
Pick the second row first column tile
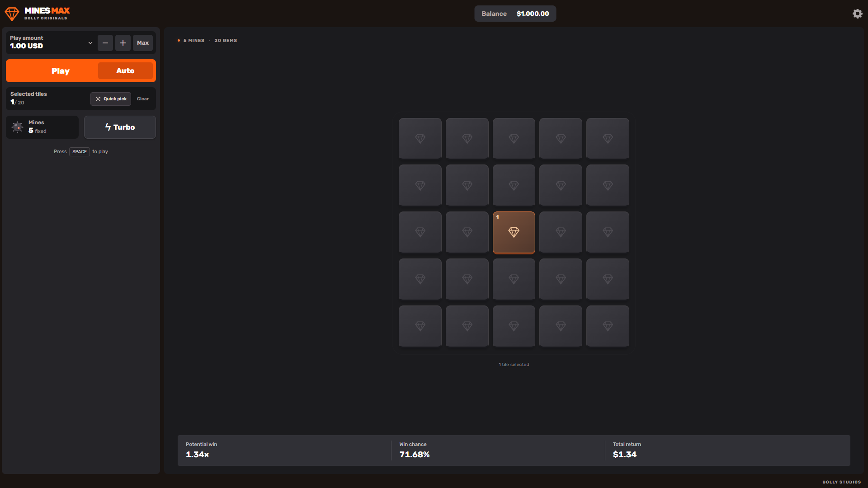420,185
